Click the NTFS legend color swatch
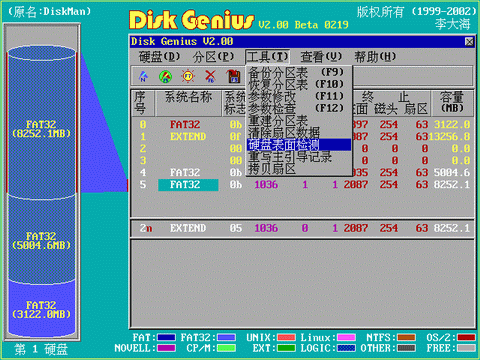 click(x=406, y=338)
